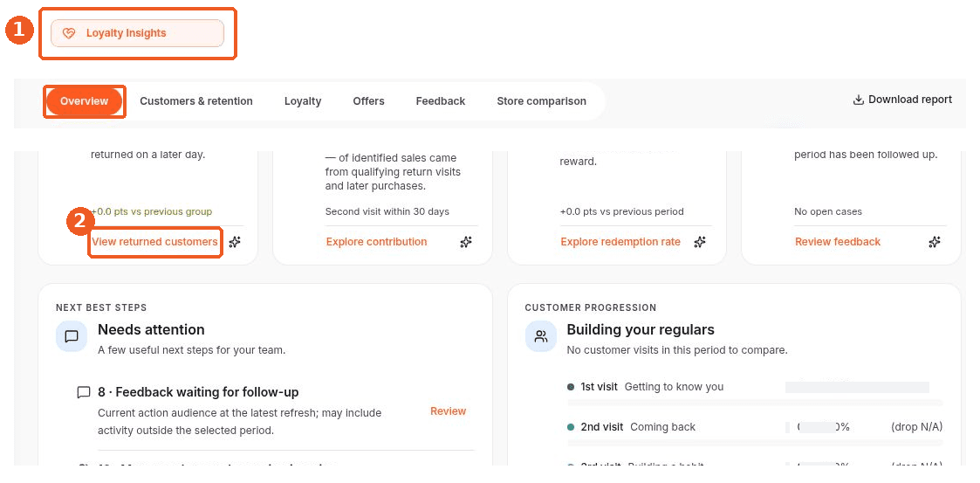Click 'No open cases' text
The height and width of the screenshot is (483, 980).
pos(828,211)
